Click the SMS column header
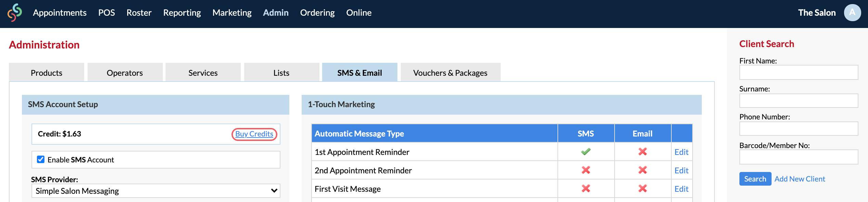 click(x=586, y=133)
